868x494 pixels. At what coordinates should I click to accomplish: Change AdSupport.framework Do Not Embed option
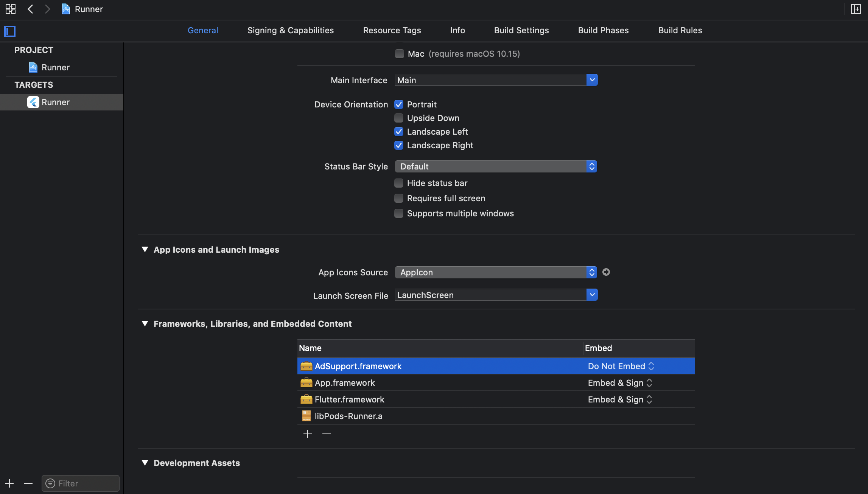point(621,366)
